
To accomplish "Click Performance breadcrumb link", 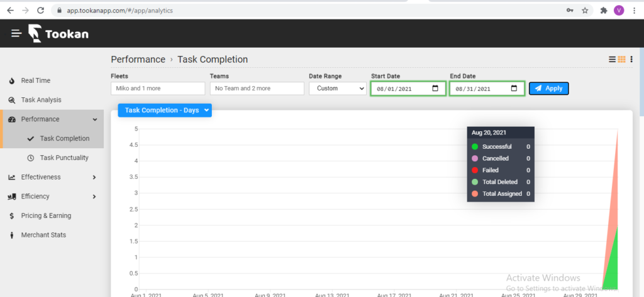I will click(138, 60).
